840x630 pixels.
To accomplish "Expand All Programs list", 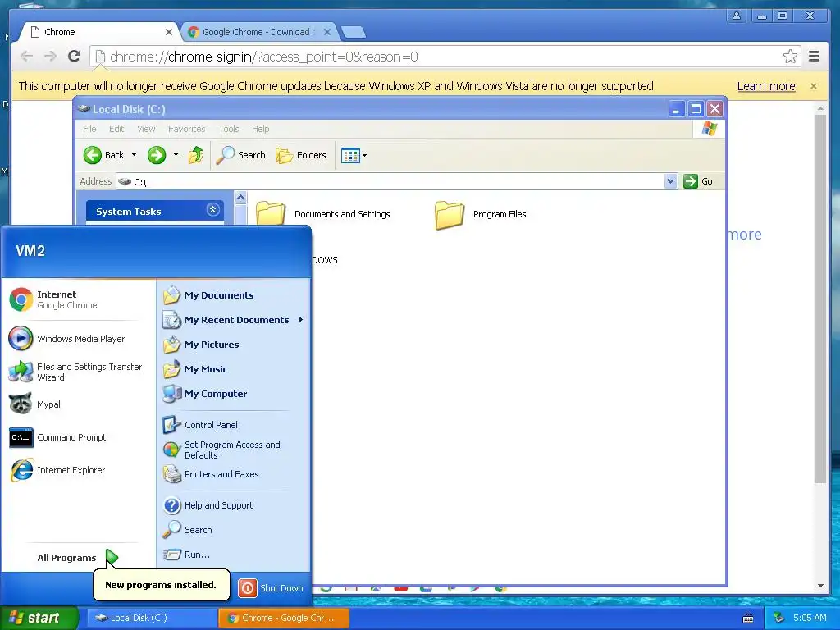I will click(76, 558).
